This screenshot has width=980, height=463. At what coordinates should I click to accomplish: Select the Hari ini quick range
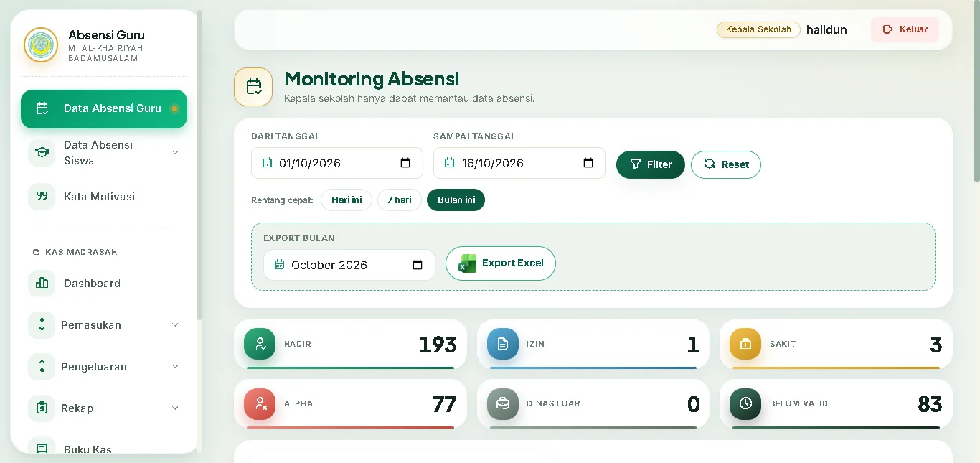point(347,200)
